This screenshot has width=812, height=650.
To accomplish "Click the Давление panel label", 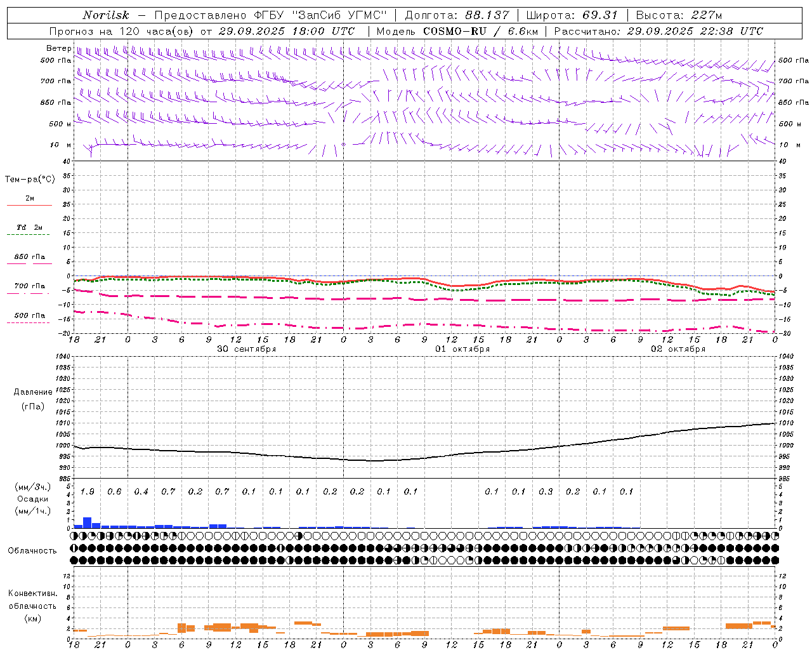I will click(32, 392).
